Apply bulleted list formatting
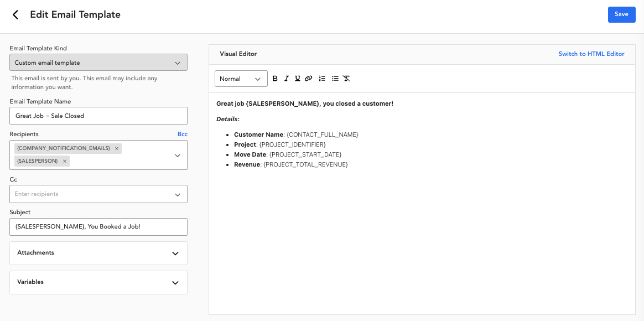This screenshot has width=644, height=321. [x=335, y=79]
